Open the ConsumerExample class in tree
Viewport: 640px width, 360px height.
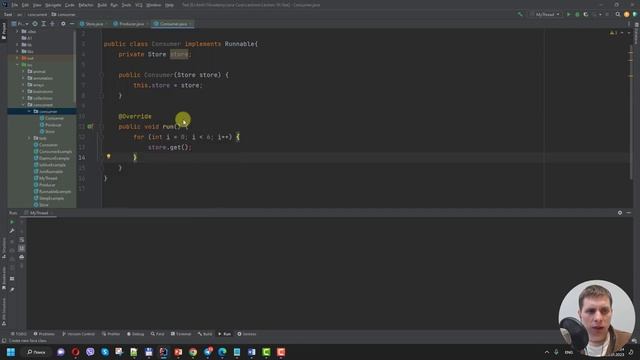click(x=53, y=151)
